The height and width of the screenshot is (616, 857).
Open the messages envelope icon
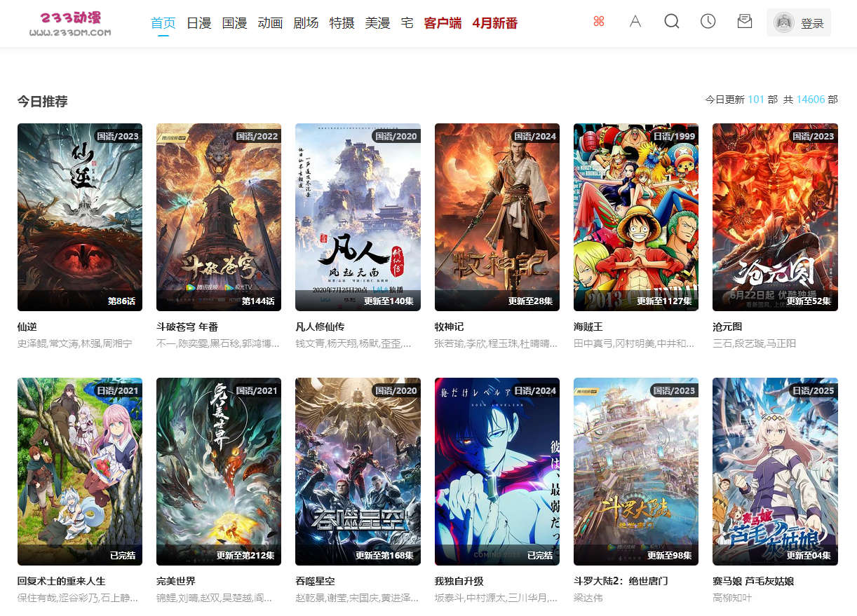point(745,22)
